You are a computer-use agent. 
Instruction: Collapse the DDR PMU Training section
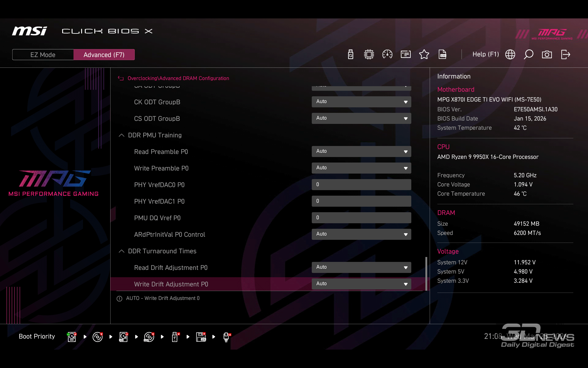122,135
